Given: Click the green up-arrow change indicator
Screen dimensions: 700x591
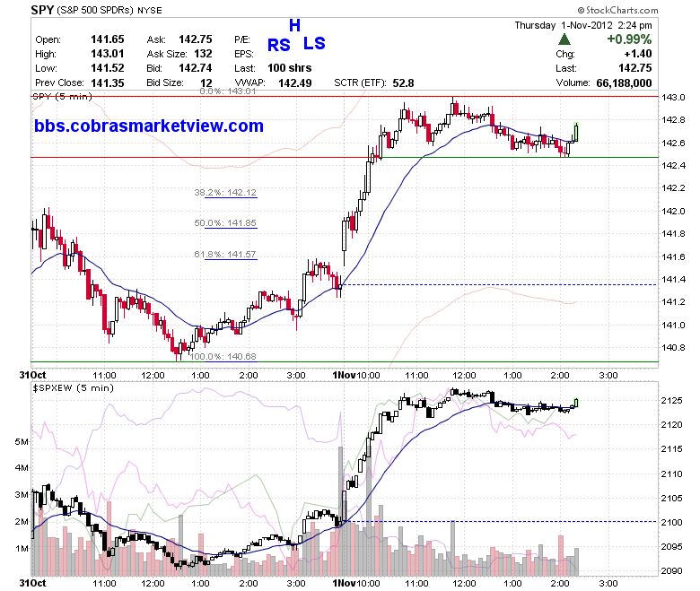Looking at the screenshot, I should point(564,39).
